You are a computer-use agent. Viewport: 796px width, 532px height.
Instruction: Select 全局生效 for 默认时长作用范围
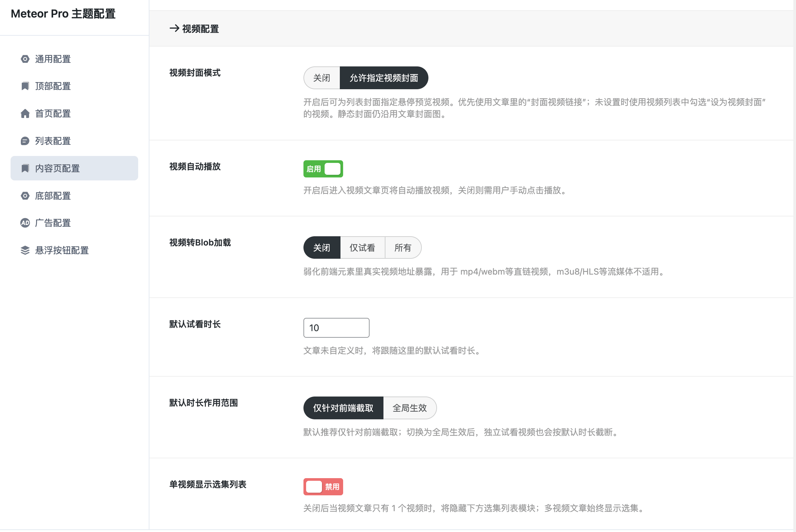409,408
